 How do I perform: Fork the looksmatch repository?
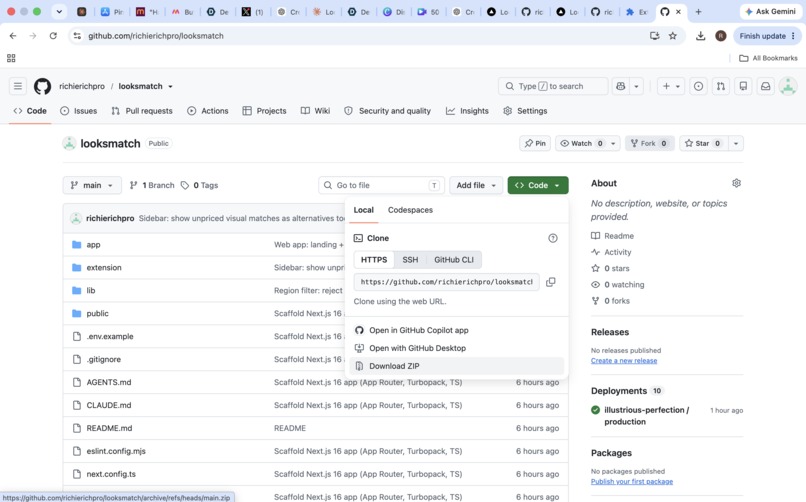pos(650,143)
